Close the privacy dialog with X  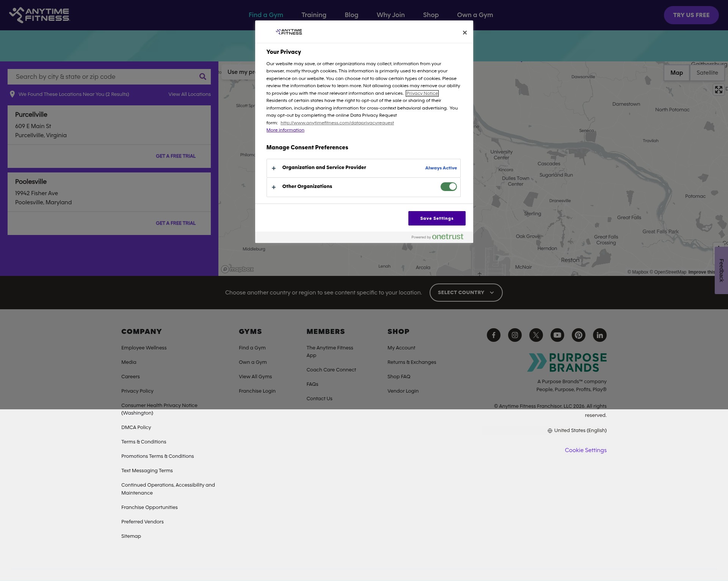pyautogui.click(x=465, y=33)
